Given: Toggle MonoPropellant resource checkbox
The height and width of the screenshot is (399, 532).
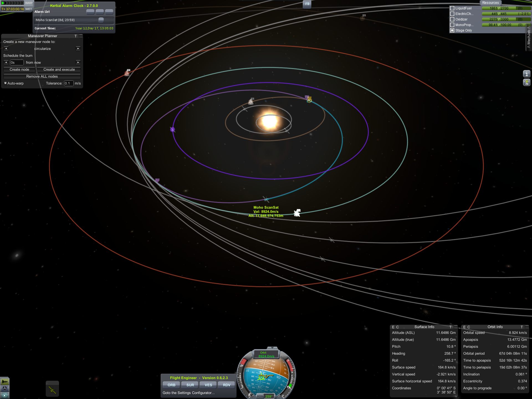Looking at the screenshot, I should pos(452,25).
